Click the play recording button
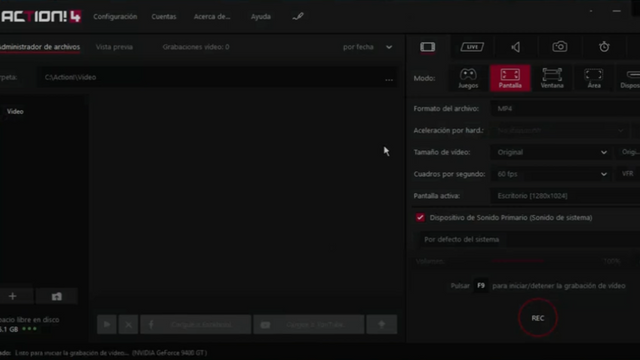The image size is (640, 360). 107,324
